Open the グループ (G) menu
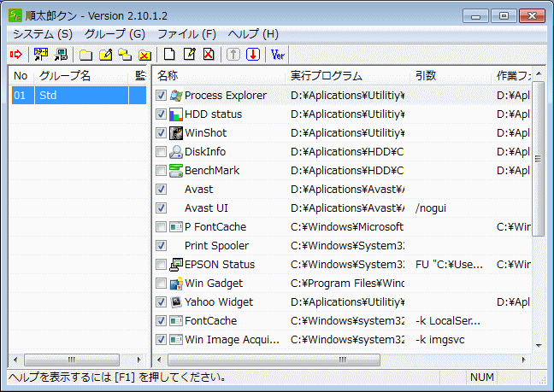This screenshot has width=554, height=392. click(x=115, y=33)
